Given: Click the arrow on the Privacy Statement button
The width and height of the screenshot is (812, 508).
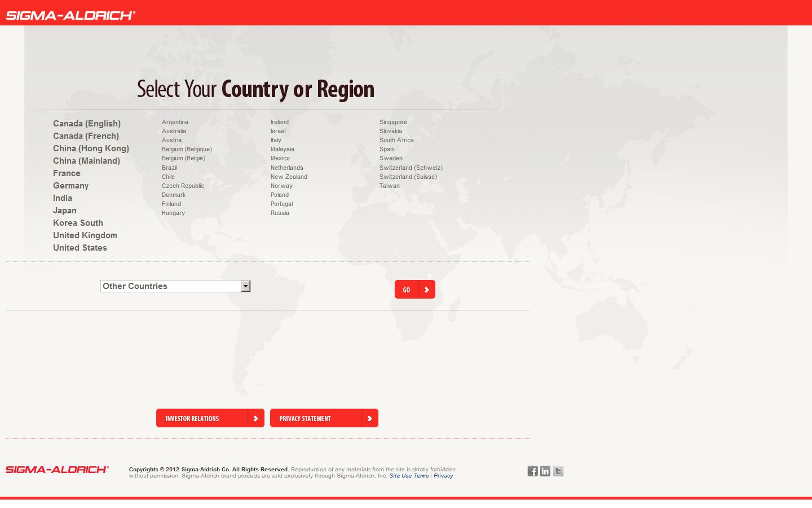Looking at the screenshot, I should point(370,418).
